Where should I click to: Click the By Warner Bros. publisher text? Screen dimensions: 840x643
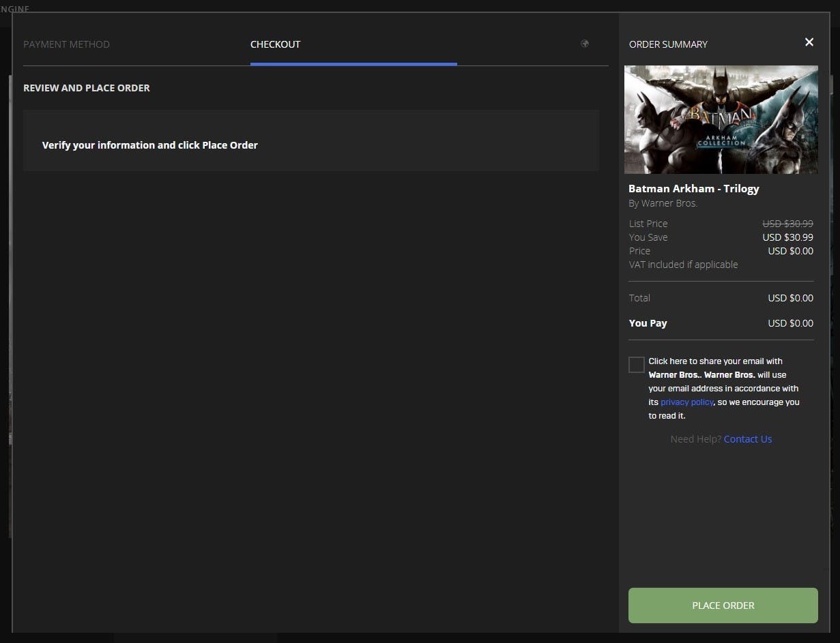(x=663, y=203)
